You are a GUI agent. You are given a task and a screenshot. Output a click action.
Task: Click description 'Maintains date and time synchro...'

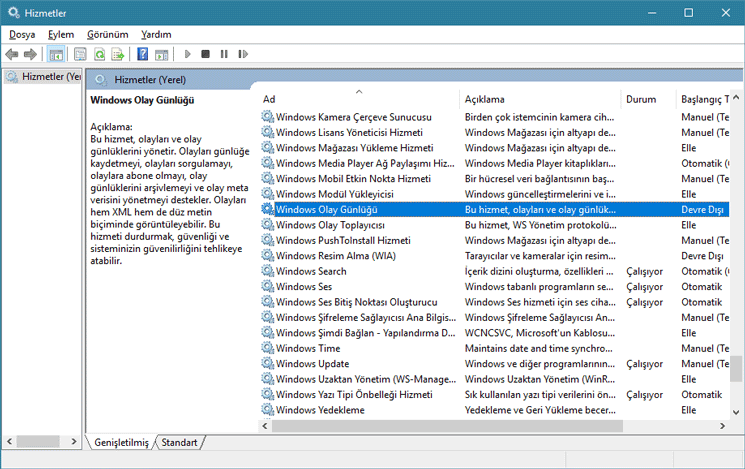point(538,348)
